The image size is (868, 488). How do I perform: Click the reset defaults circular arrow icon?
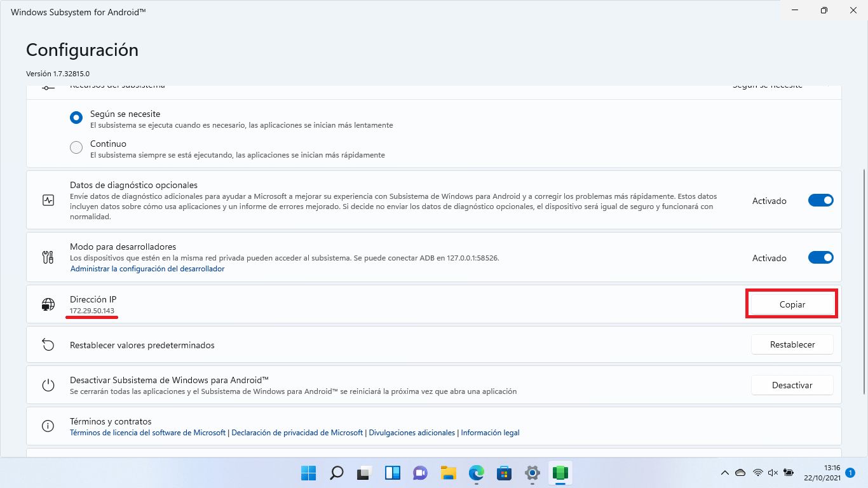tap(48, 344)
